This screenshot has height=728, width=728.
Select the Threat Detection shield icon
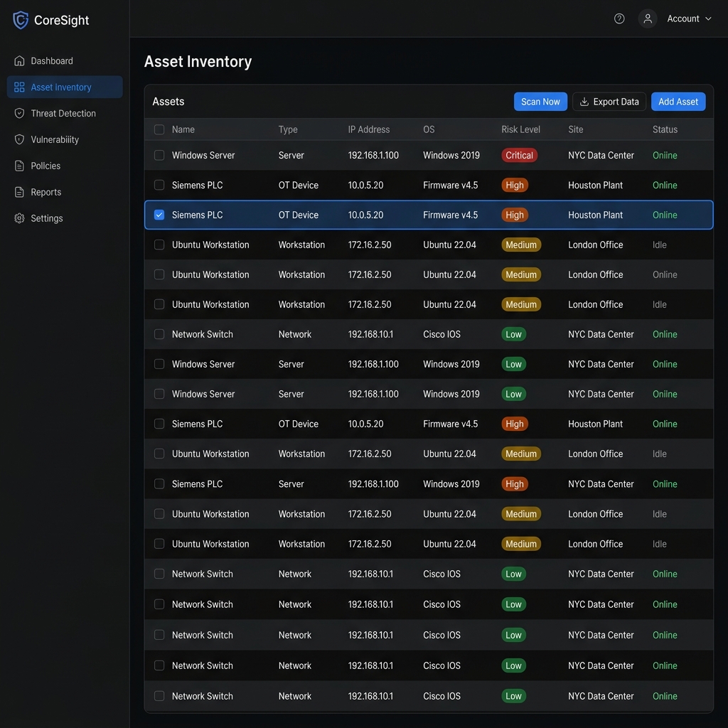click(x=18, y=113)
